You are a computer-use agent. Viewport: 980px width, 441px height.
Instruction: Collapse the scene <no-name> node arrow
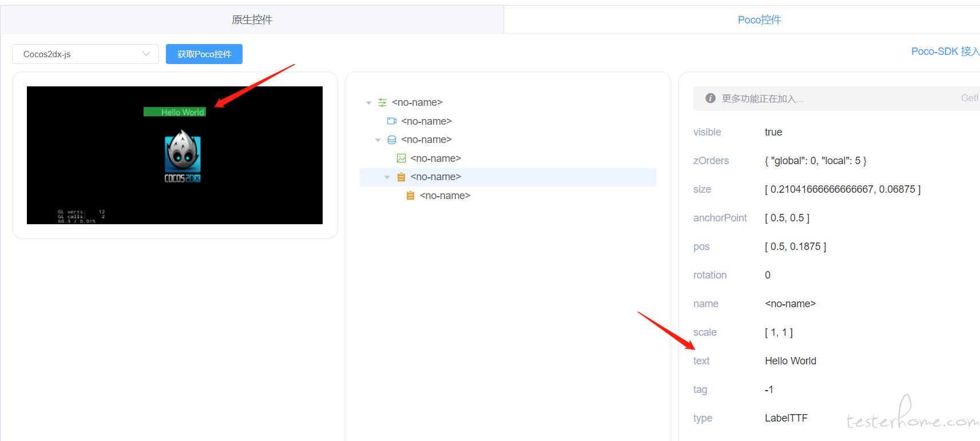(378, 140)
